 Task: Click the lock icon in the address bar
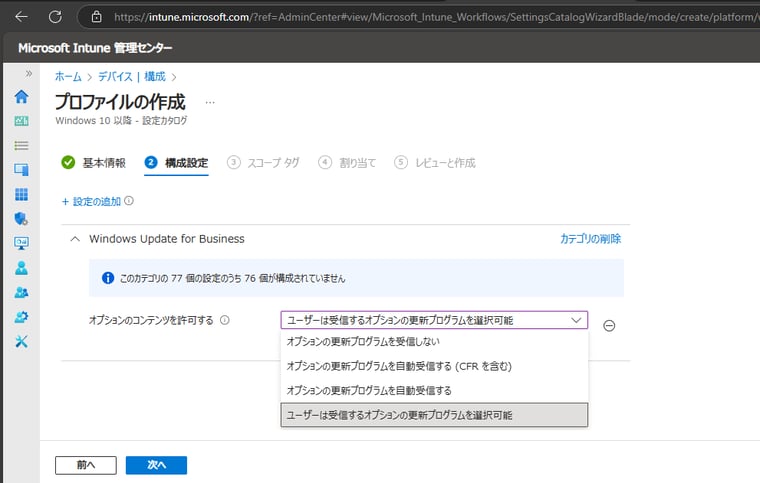[x=96, y=17]
